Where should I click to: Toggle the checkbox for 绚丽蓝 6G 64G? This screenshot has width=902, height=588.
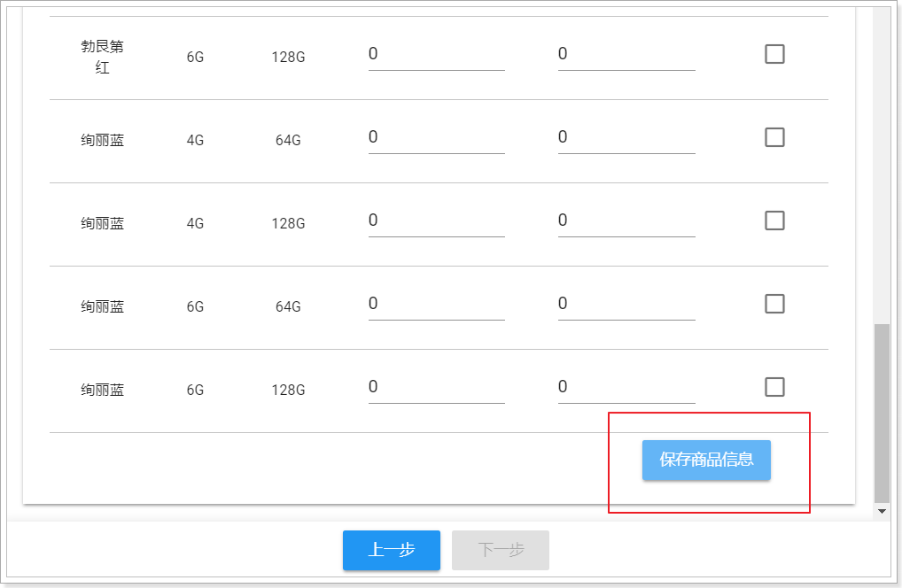[x=774, y=305]
